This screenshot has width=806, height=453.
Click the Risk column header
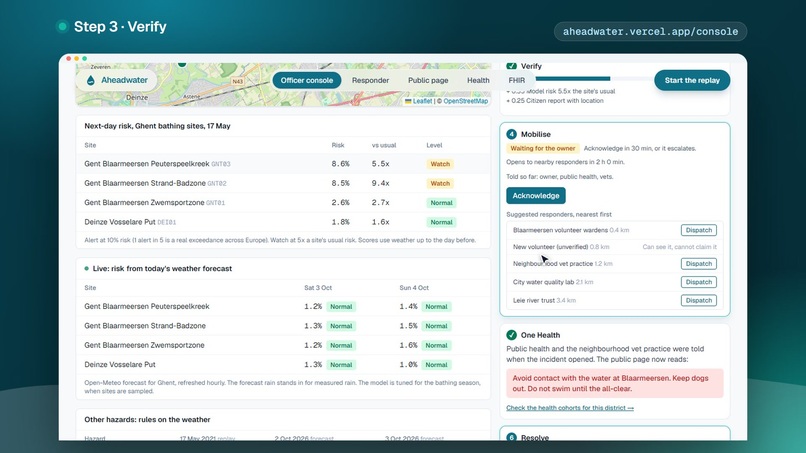click(x=338, y=145)
